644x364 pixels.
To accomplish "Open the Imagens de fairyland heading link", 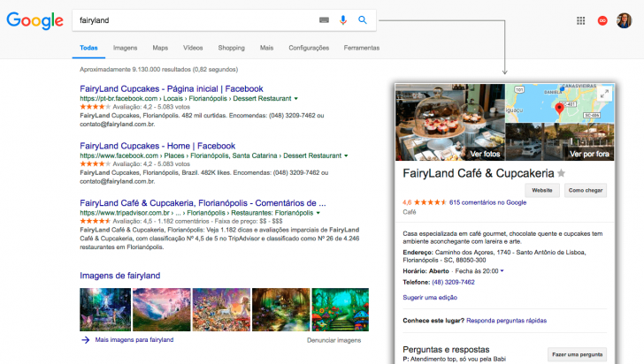I will point(120,276).
